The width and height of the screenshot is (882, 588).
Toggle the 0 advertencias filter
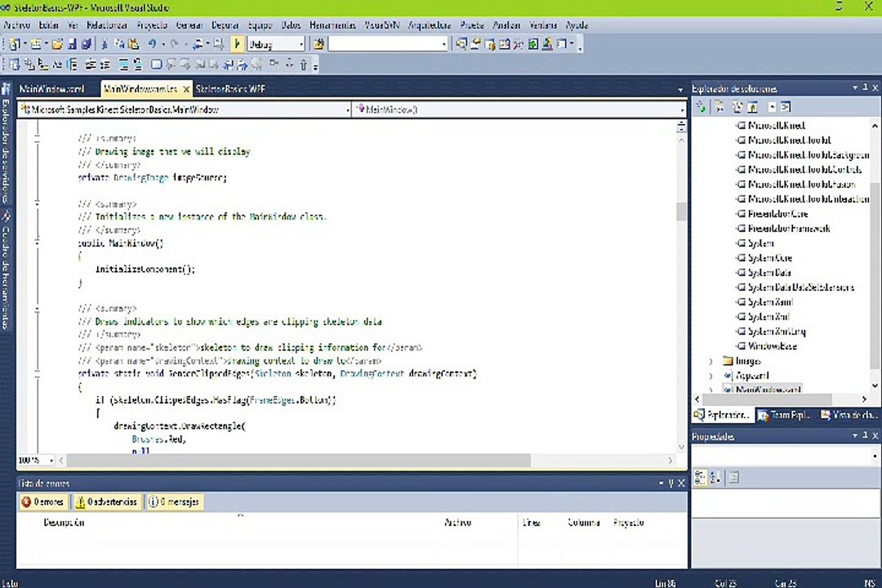[x=106, y=502]
